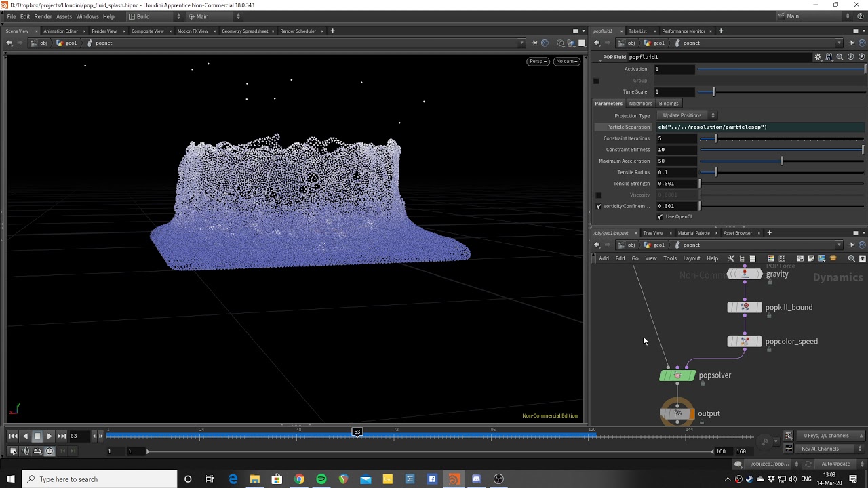This screenshot has height=488, width=868.
Task: Open node gear settings menu in parameters
Action: pos(818,57)
